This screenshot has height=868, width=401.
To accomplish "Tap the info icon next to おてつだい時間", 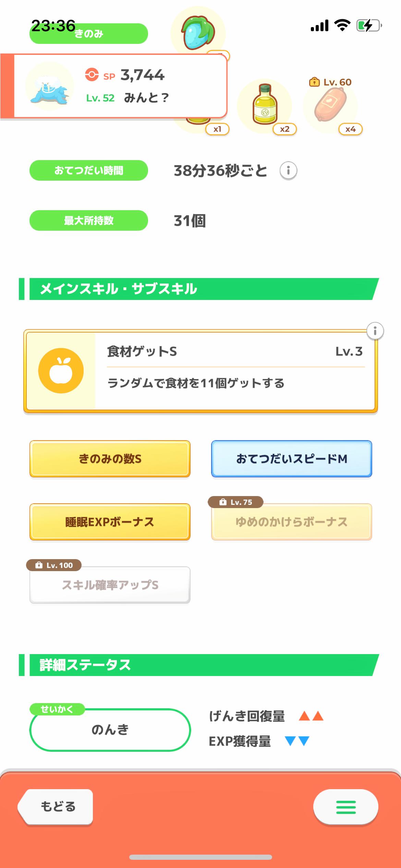I will point(288,170).
